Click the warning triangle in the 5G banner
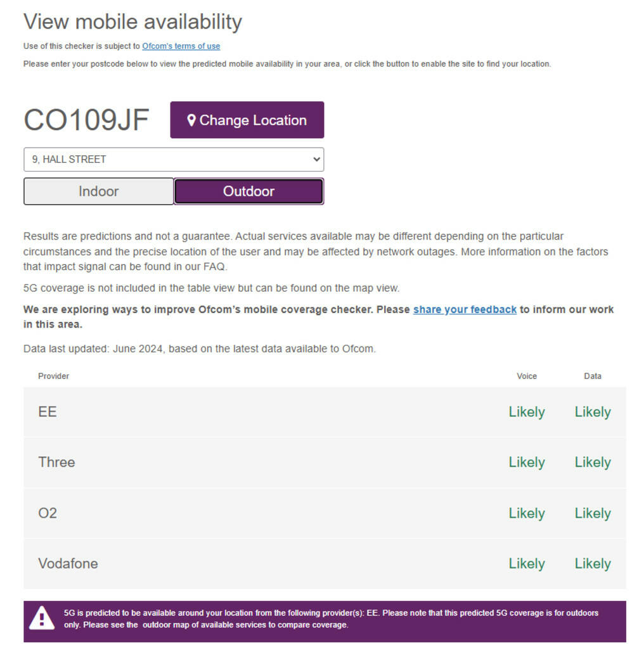 coord(42,618)
